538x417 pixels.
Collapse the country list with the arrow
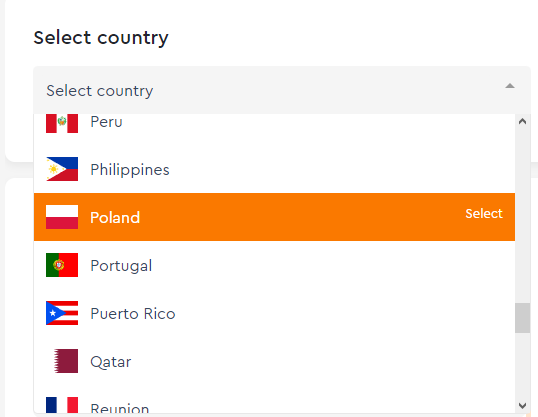pyautogui.click(x=510, y=86)
